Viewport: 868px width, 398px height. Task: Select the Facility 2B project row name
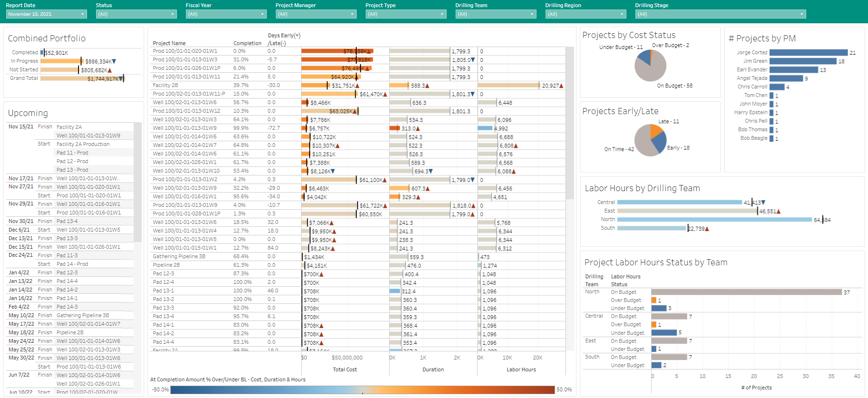pos(166,86)
